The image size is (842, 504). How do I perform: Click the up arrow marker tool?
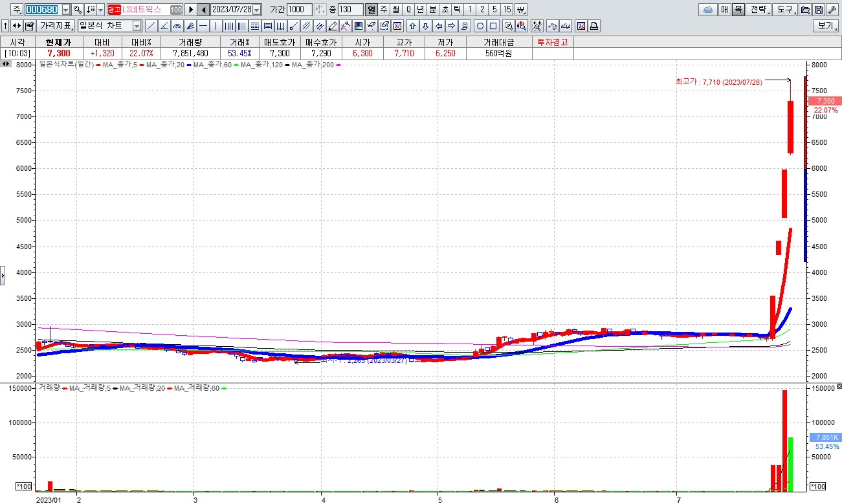pyautogui.click(x=412, y=26)
